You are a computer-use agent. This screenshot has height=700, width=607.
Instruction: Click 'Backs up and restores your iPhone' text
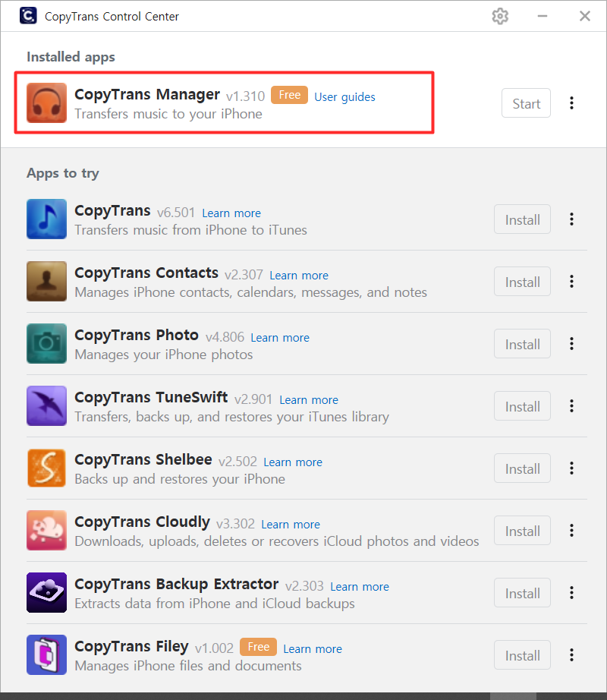tap(180, 480)
